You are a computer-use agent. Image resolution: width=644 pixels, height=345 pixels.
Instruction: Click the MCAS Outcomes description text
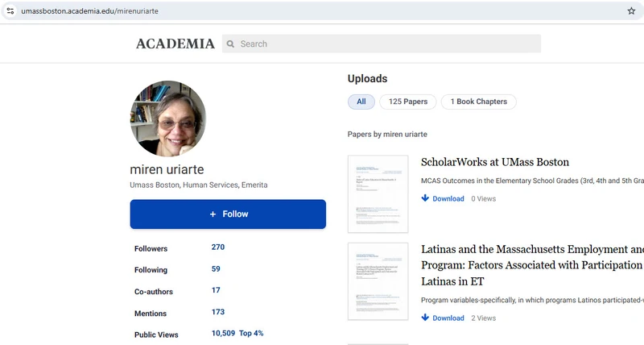tap(532, 181)
